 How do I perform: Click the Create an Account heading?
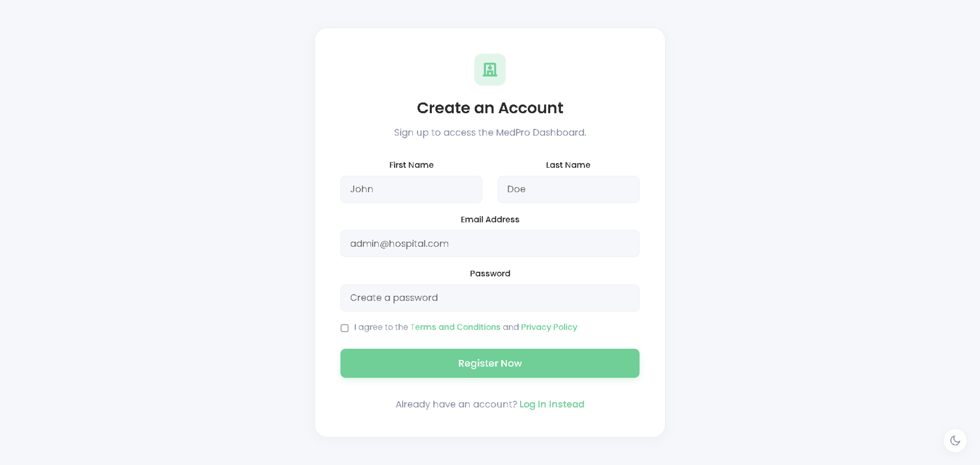(489, 108)
